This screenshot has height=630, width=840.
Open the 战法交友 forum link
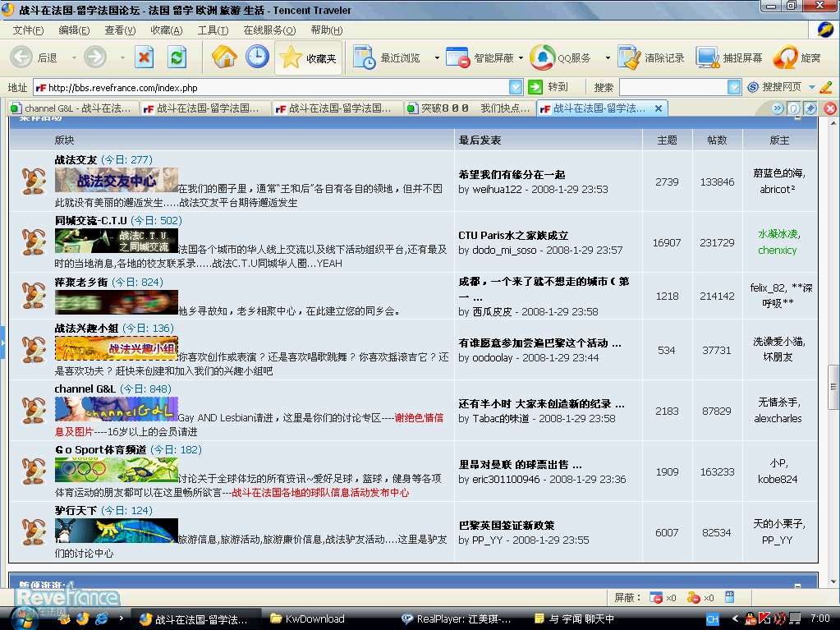point(76,159)
